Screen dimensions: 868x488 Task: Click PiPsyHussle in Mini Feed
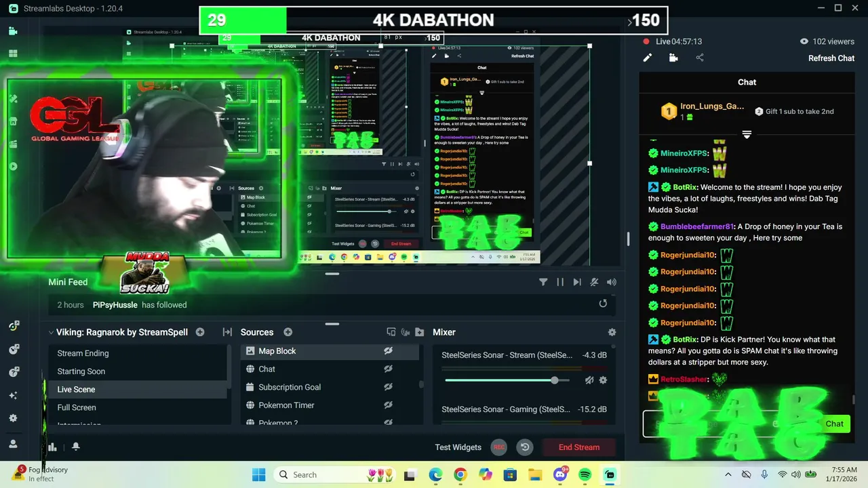pyautogui.click(x=115, y=305)
